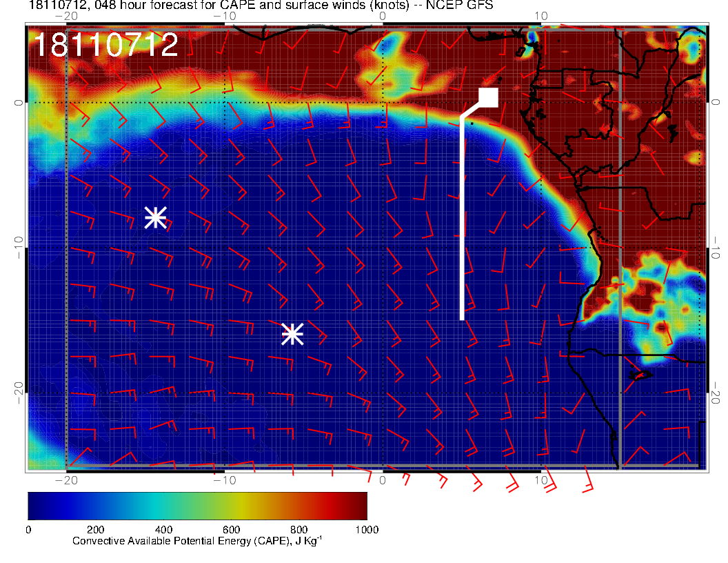Image resolution: width=728 pixels, height=563 pixels.
Task: Click the white square marker near the equator
Action: 488,98
